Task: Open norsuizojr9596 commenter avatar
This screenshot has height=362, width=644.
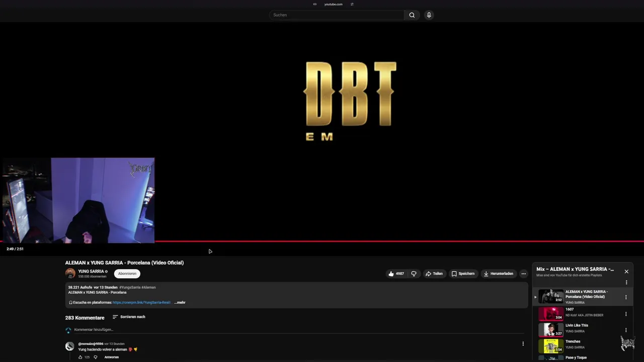Action: 69,346
